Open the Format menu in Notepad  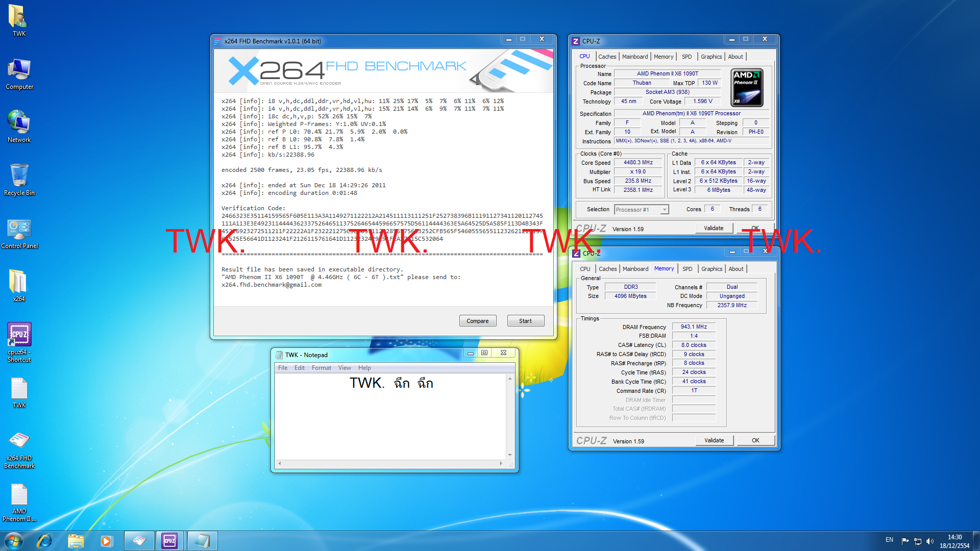(x=321, y=368)
